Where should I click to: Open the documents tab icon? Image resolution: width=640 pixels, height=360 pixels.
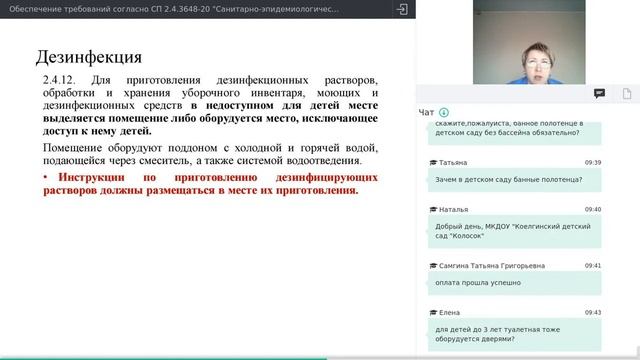coord(627,94)
